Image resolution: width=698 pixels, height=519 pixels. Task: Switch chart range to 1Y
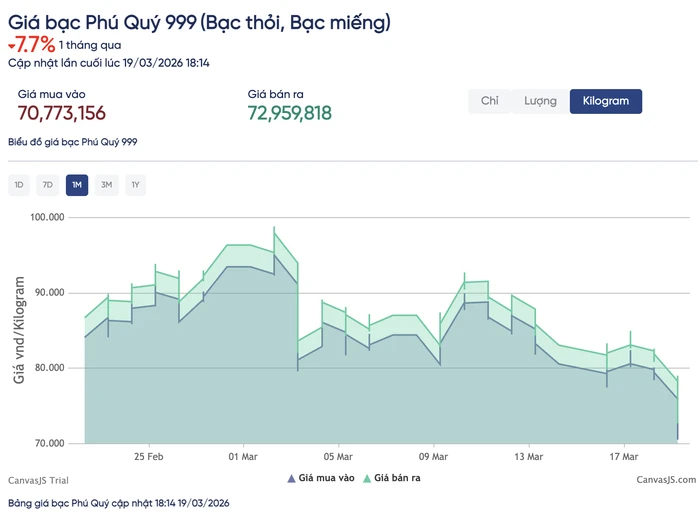[135, 185]
